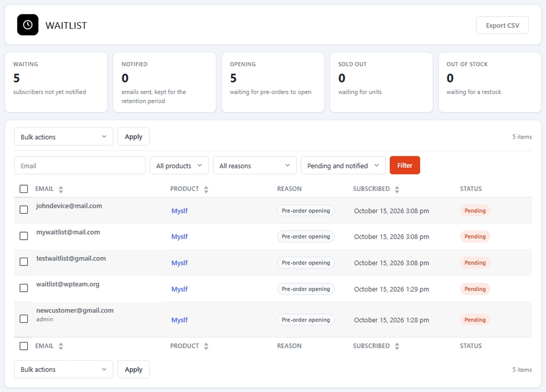
Task: Open the Bulk actions dropdown above the table
Action: pos(64,136)
